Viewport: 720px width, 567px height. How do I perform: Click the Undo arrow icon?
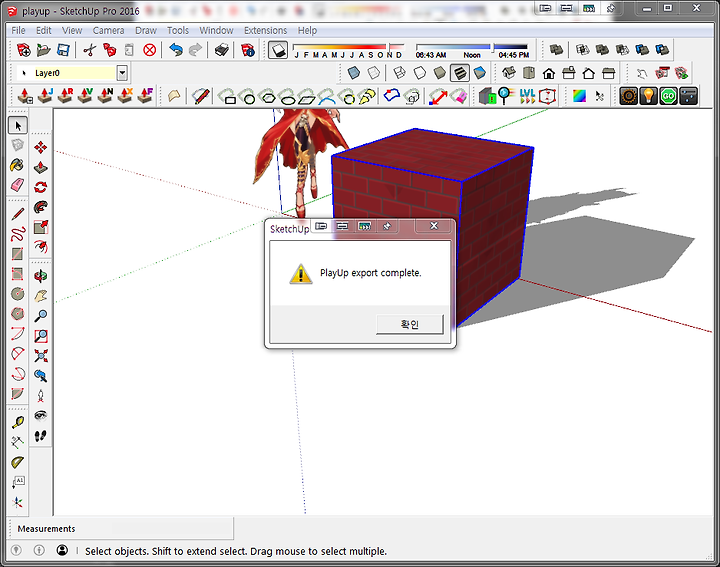(x=176, y=50)
